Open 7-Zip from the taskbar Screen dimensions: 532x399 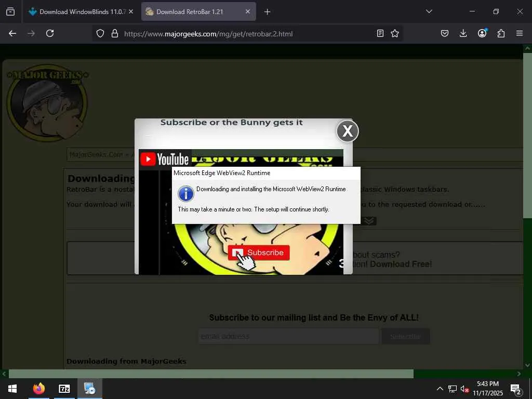64,389
